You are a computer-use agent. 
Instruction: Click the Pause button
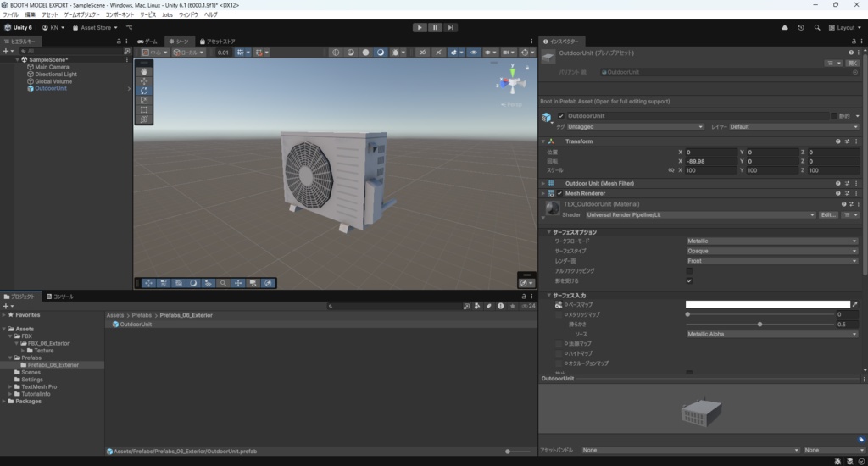click(x=435, y=28)
